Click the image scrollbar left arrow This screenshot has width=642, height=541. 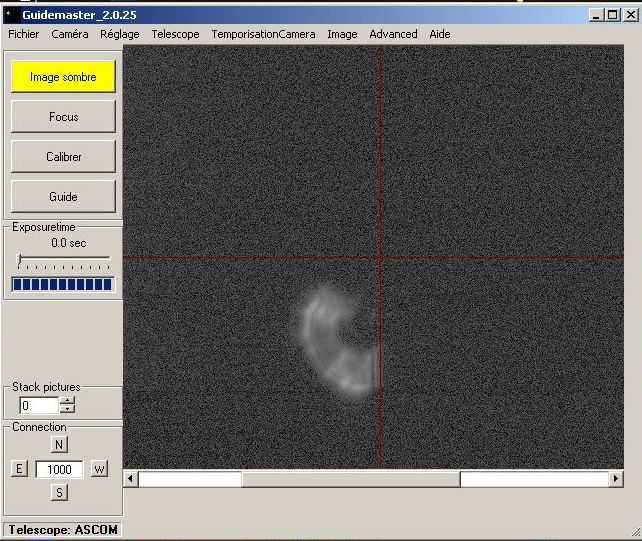[131, 479]
